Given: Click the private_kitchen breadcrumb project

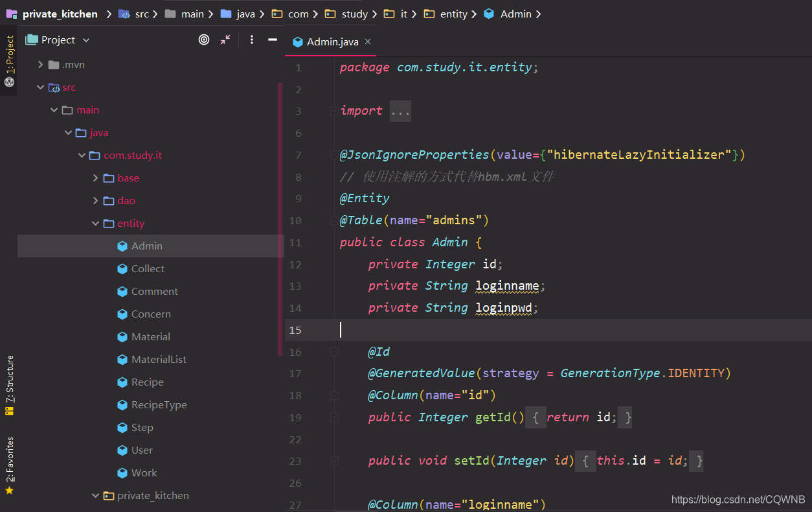Looking at the screenshot, I should 52,14.
